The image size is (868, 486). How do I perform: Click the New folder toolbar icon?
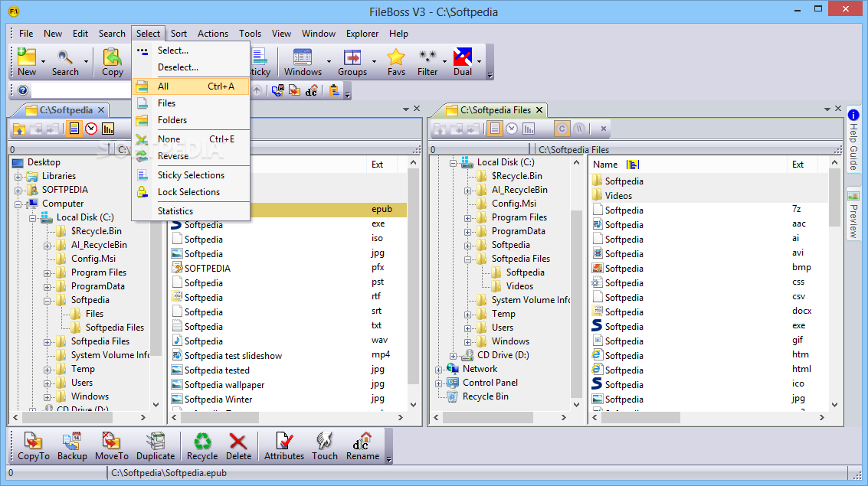pos(27,62)
